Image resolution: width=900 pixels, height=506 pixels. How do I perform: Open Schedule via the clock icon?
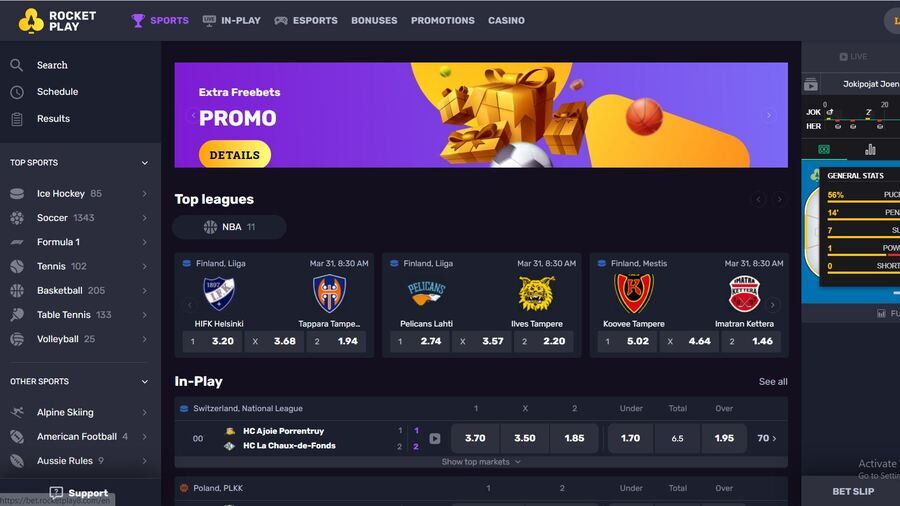pos(17,92)
